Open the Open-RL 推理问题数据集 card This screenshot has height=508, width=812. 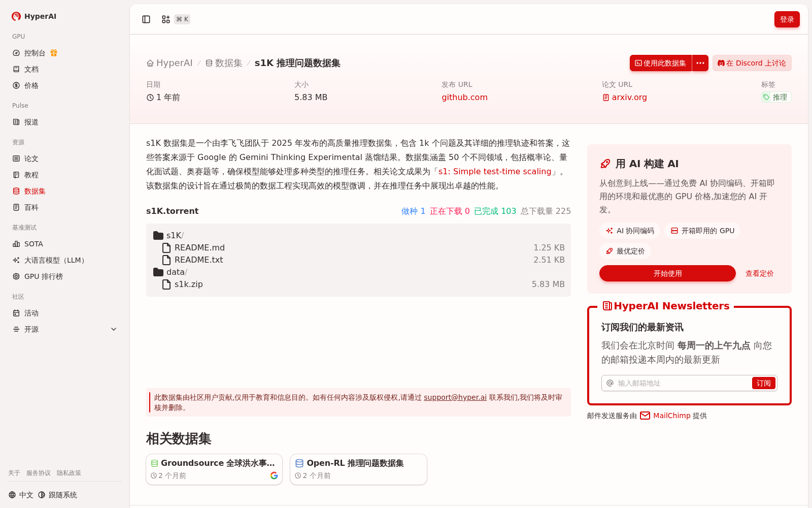tap(358, 469)
